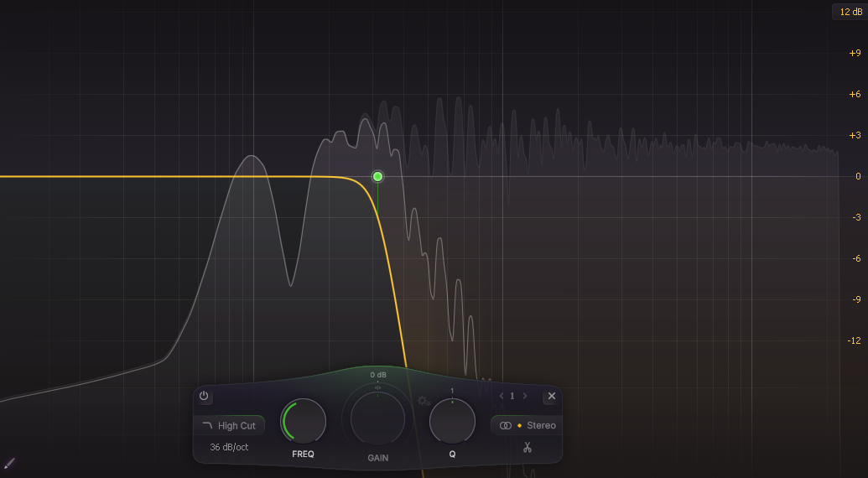This screenshot has height=478, width=868.
Task: Delete band with the X button
Action: coord(551,396)
